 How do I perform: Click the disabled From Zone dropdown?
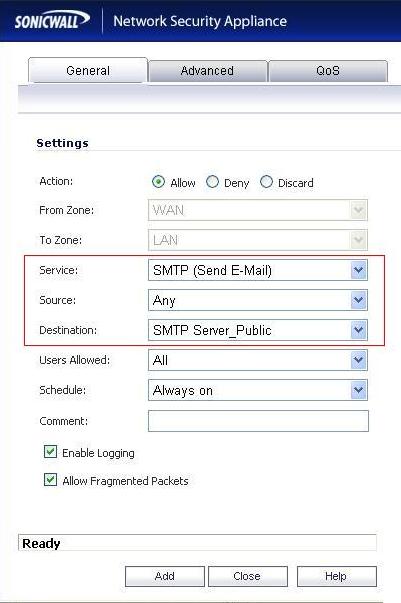[x=258, y=210]
